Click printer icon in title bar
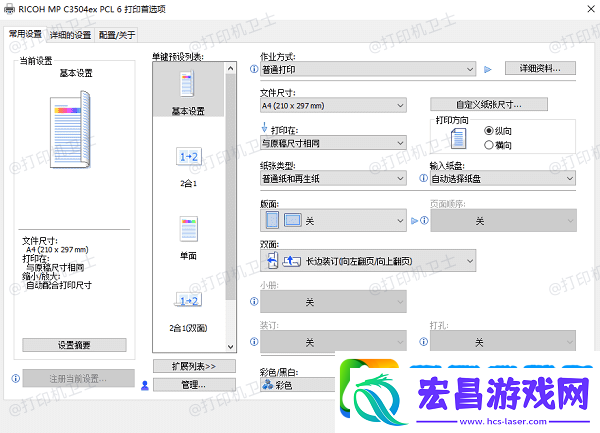This screenshot has height=433, width=600. [x=9, y=9]
